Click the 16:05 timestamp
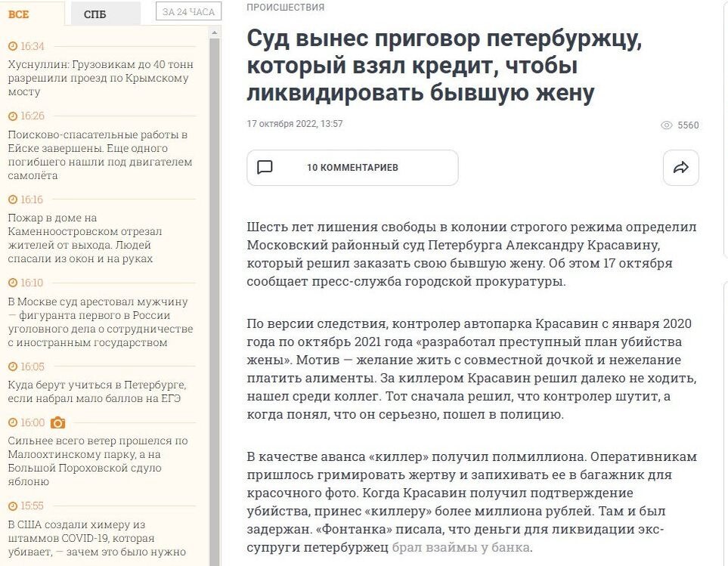Screen dimensions: 728x566 (32, 367)
